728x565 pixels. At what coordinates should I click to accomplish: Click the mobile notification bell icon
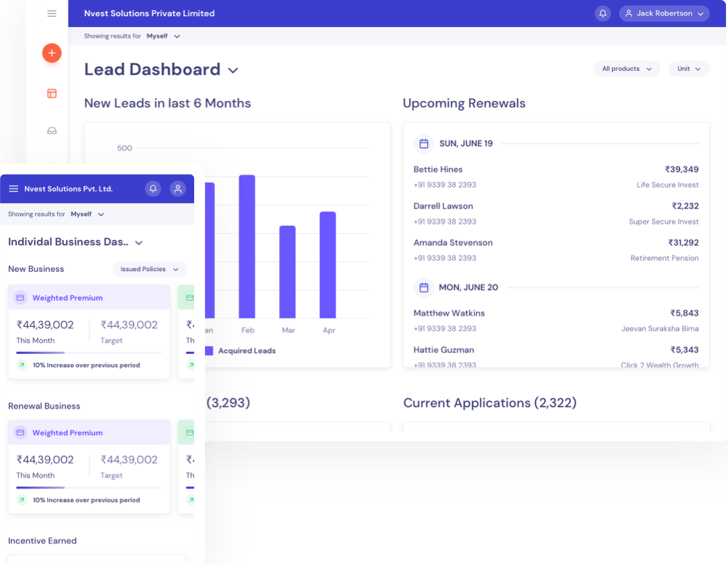pyautogui.click(x=153, y=189)
